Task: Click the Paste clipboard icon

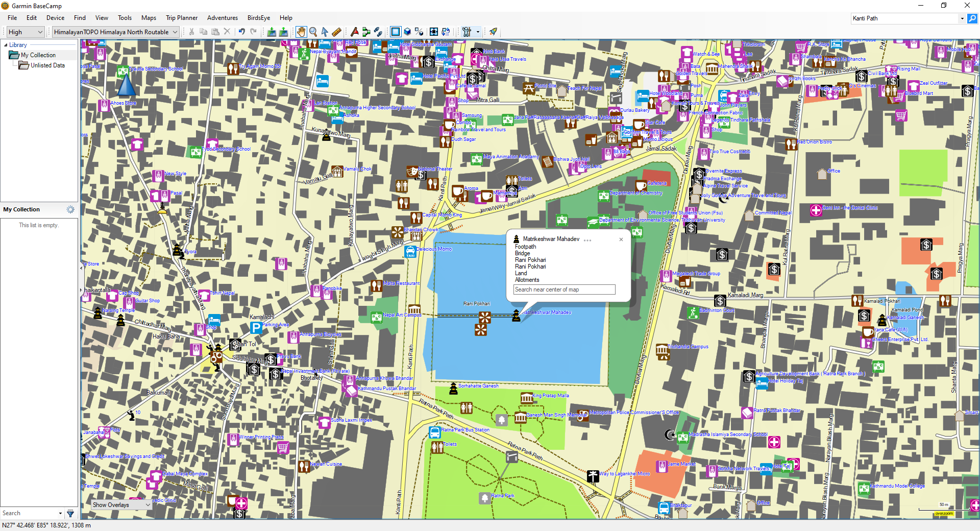Action: coord(215,32)
